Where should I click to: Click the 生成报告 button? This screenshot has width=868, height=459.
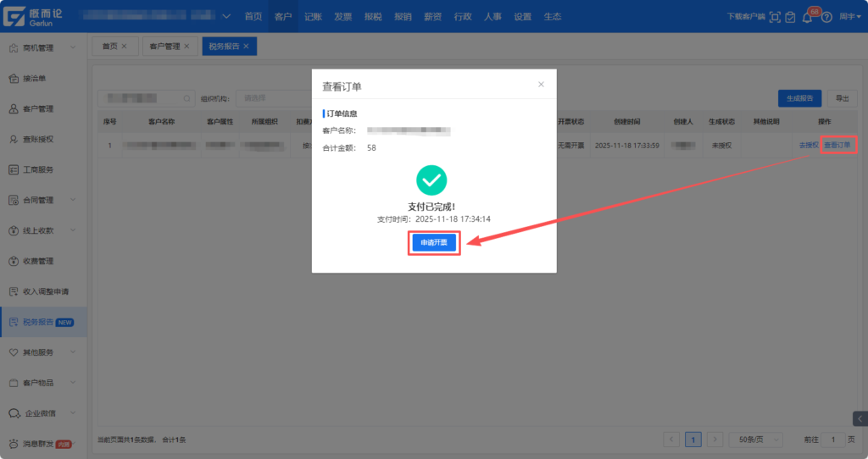[x=799, y=98]
